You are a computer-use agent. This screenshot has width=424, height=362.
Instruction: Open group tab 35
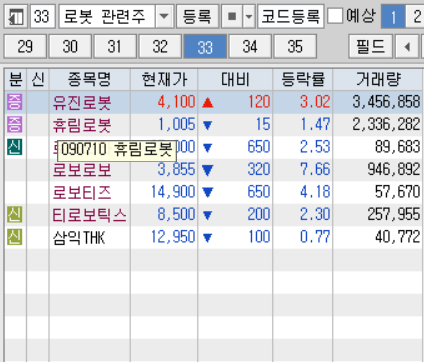tap(295, 46)
